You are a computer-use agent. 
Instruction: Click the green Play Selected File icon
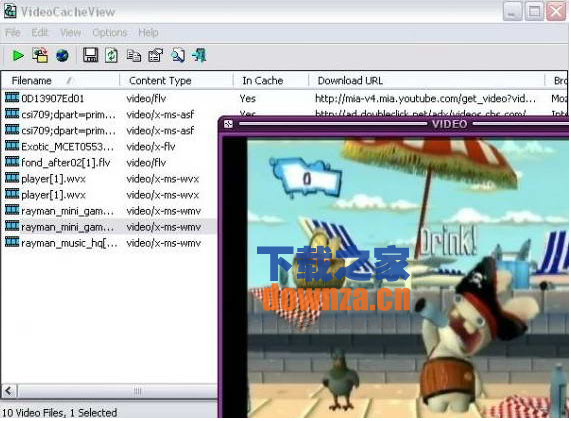[18, 56]
